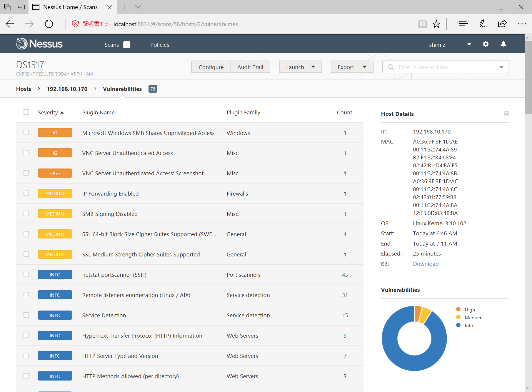Select the Vulnerabilities breadcrumb tab
Image resolution: width=532 pixels, height=392 pixels.
coord(122,89)
